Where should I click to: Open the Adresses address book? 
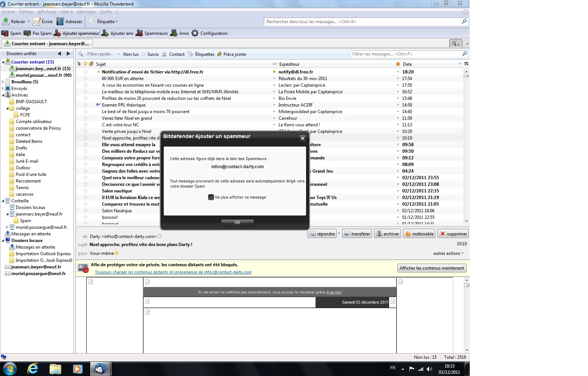point(69,22)
